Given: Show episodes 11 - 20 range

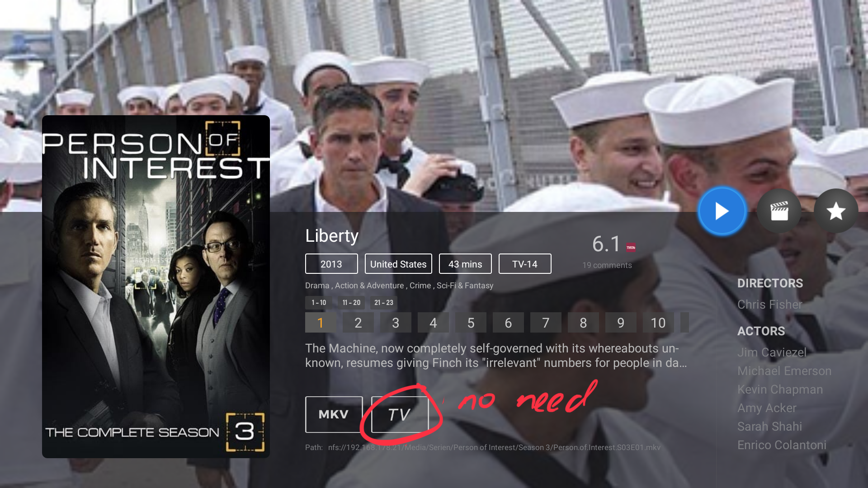Looking at the screenshot, I should coord(351,303).
